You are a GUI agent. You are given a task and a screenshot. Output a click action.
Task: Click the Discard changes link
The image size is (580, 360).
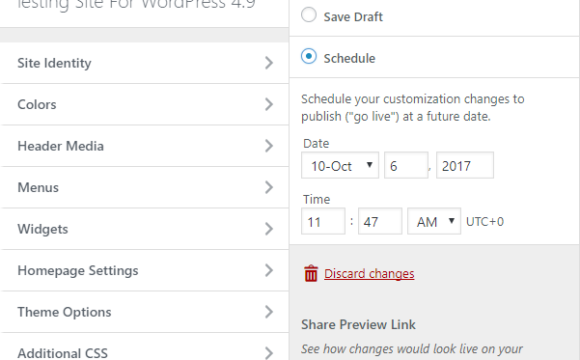[x=369, y=274]
